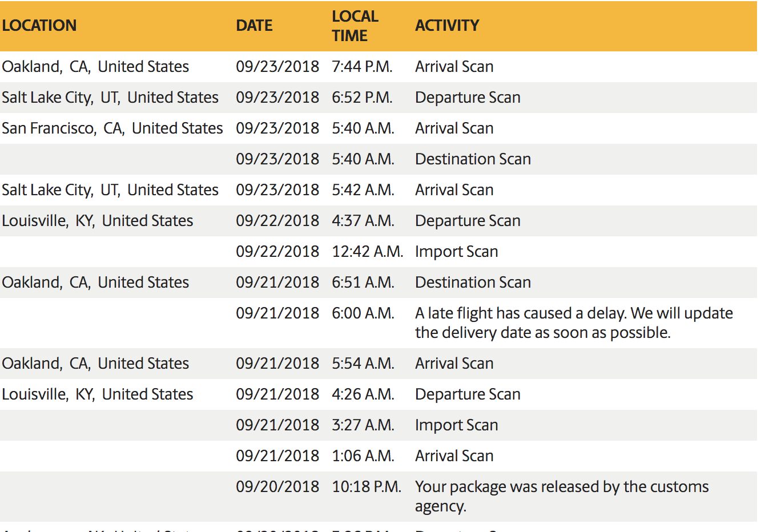The height and width of the screenshot is (532, 773).
Task: Click the 09/22/2018 date beside Louisville, KY
Action: 277,221
